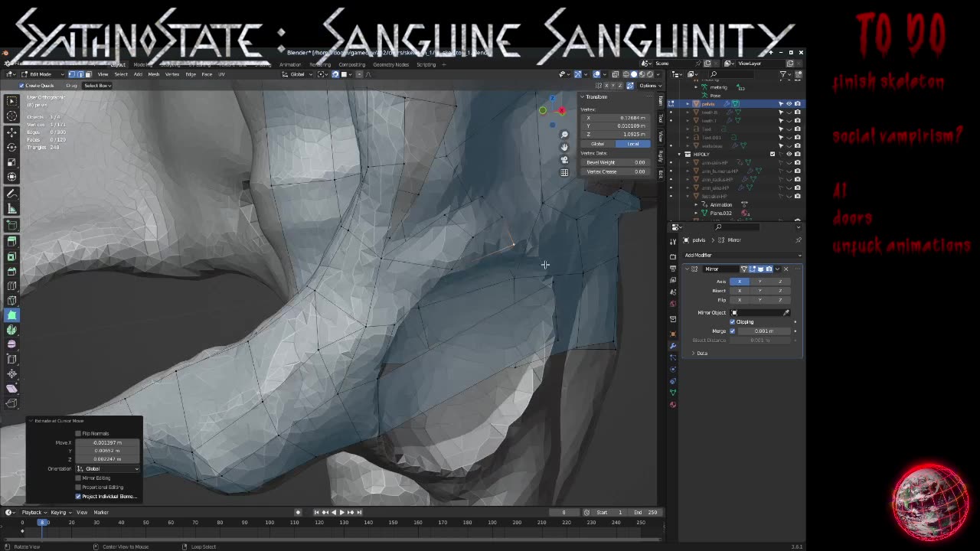Select the Measure tool
Image resolution: width=980 pixels, height=551 pixels.
tap(11, 208)
